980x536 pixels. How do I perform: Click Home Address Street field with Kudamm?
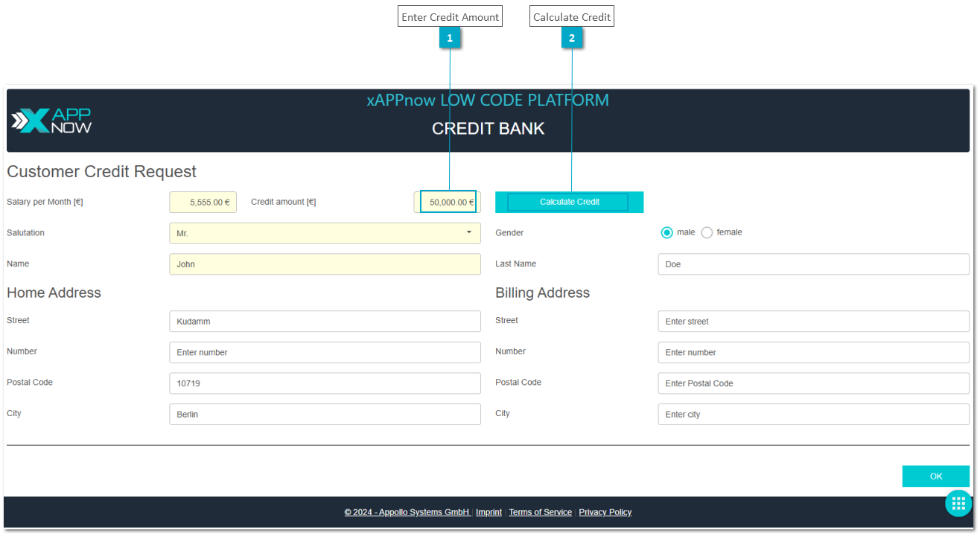(x=325, y=322)
